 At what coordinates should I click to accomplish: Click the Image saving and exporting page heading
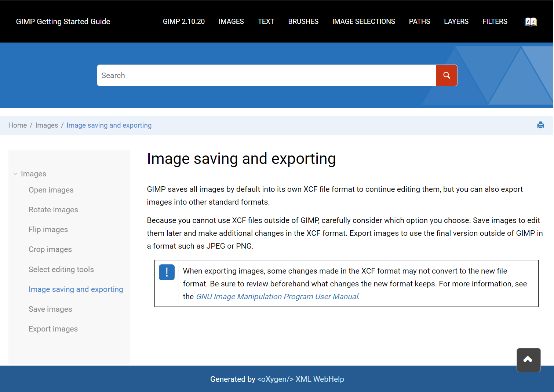(241, 159)
